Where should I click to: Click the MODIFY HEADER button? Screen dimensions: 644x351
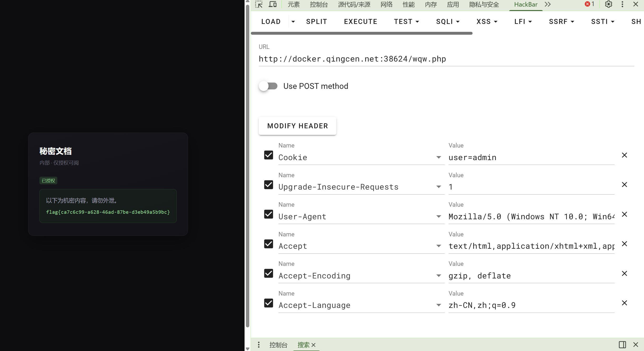coord(297,126)
